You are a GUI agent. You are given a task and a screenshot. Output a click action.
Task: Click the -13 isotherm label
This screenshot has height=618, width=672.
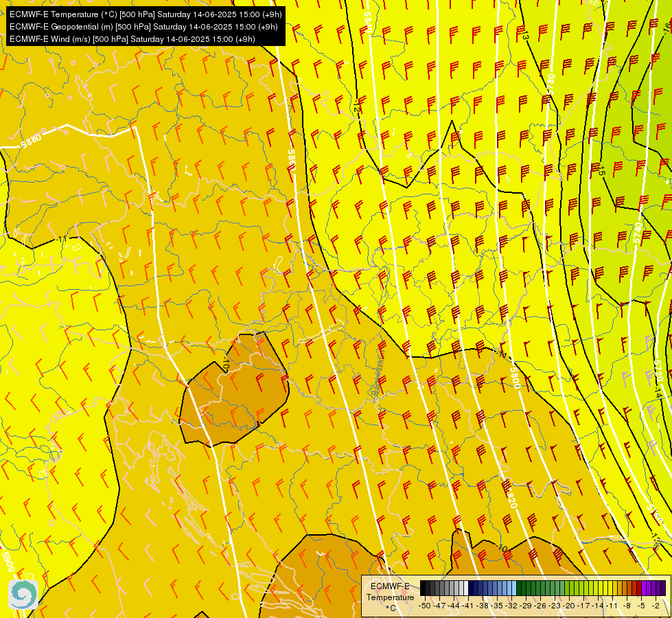pyautogui.click(x=524, y=35)
